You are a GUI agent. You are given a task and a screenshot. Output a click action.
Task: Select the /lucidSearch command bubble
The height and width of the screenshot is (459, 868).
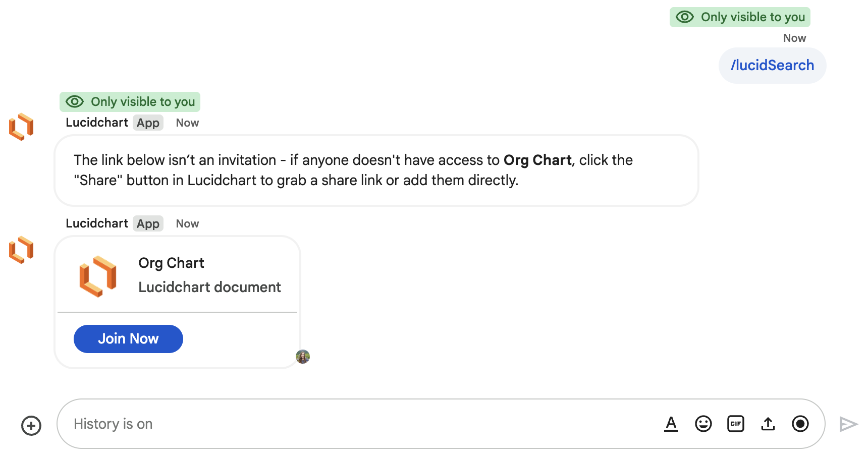[x=772, y=65]
